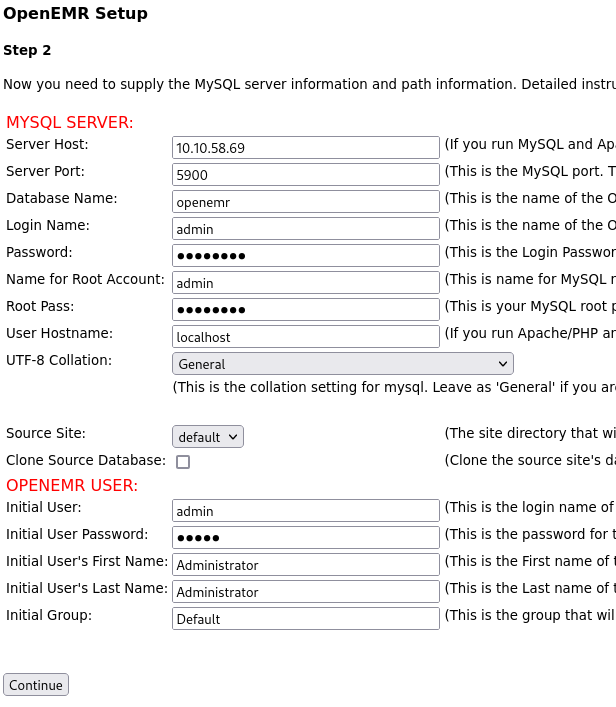This screenshot has width=616, height=707.
Task: Focus the Root Pass field
Action: click(x=306, y=310)
